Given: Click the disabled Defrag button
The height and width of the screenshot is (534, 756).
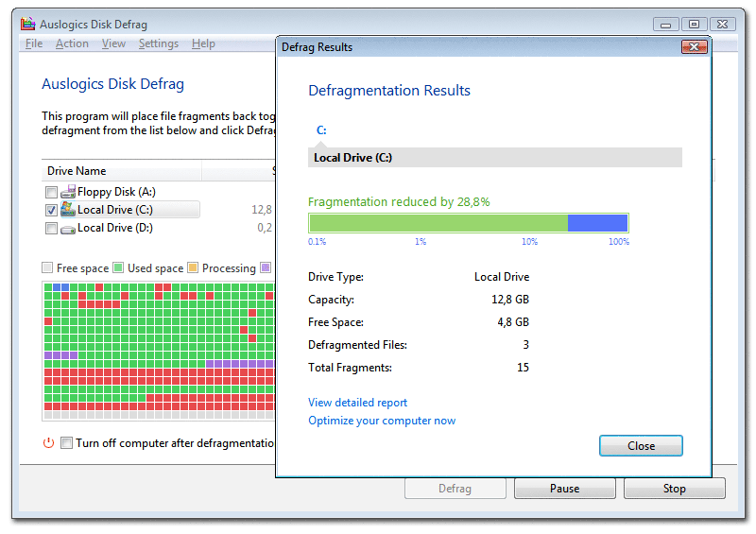Looking at the screenshot, I should (455, 489).
